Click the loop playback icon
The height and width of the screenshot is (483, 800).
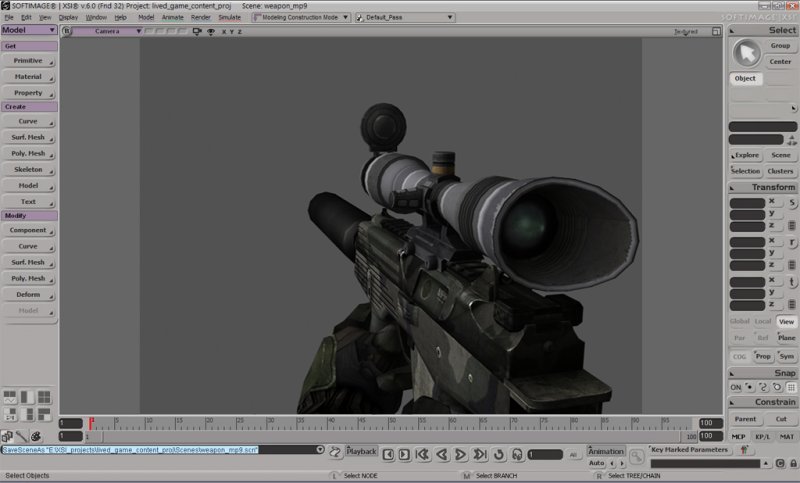(x=499, y=455)
